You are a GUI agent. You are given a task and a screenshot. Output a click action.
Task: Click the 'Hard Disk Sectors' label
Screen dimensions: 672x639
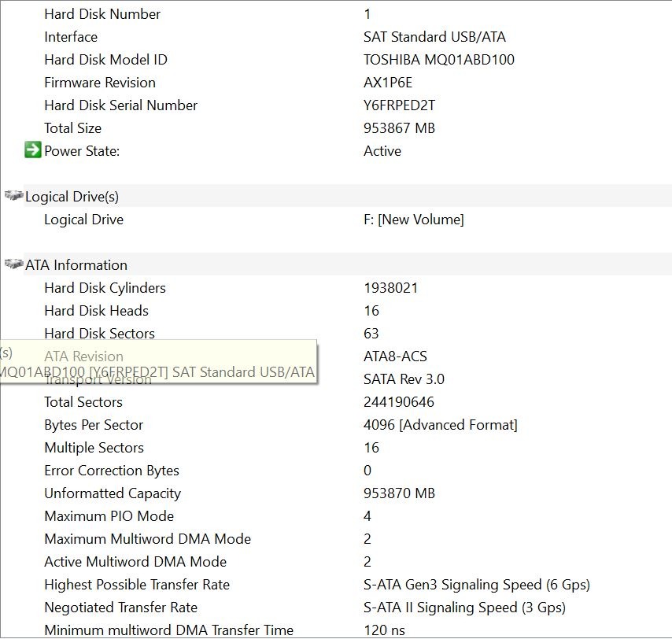99,333
